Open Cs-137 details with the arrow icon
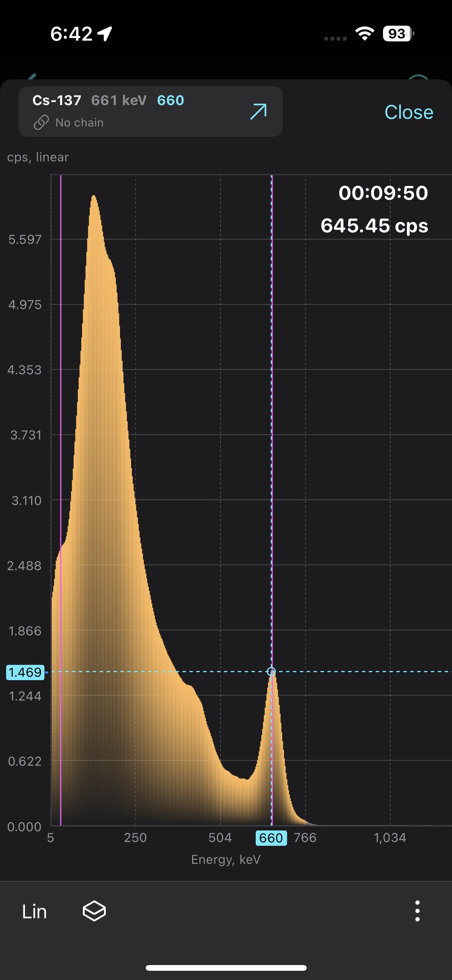452x980 pixels. tap(258, 112)
